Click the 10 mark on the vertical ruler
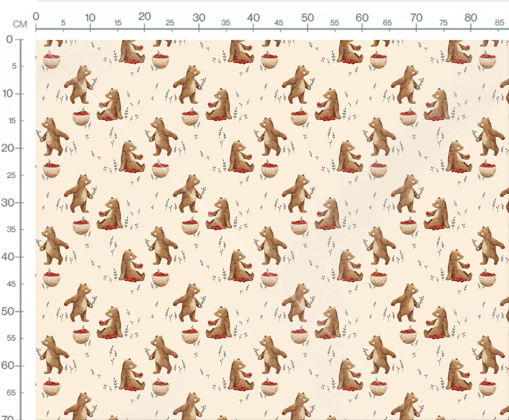509x420 pixels. point(8,93)
